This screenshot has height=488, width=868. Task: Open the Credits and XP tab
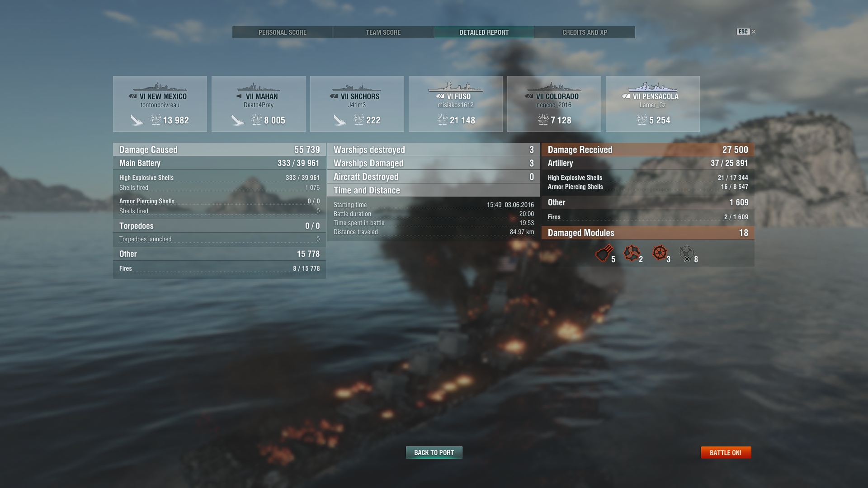click(585, 33)
